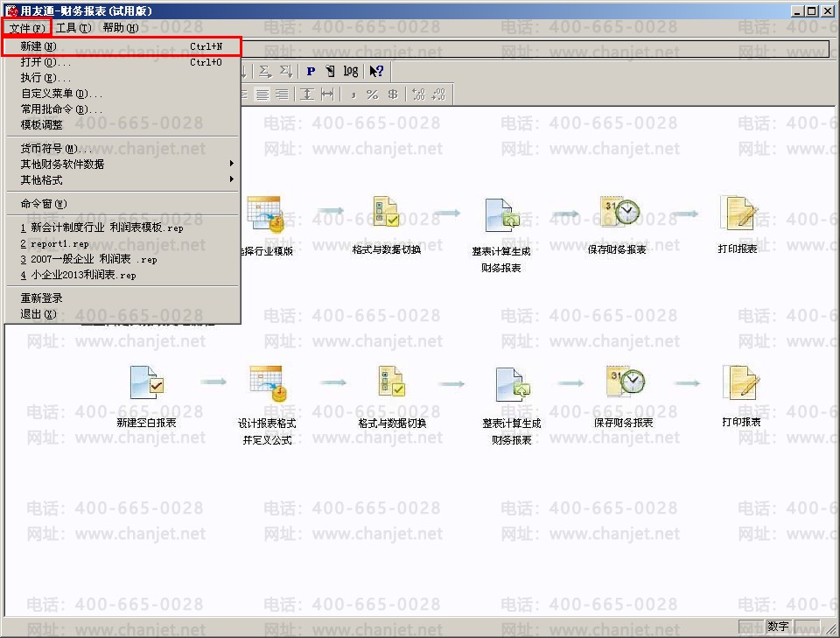
Task: Choose 打开 from the file menu
Action: point(122,62)
